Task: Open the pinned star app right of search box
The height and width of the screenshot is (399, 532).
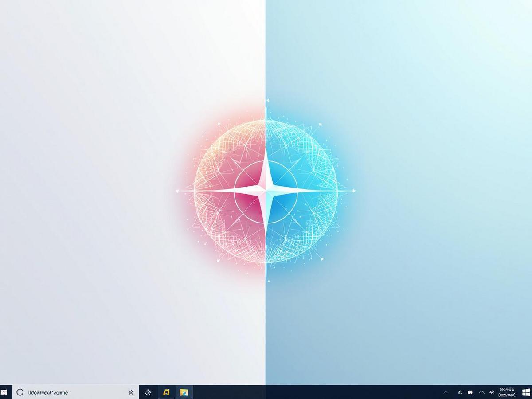Action: pyautogui.click(x=148, y=392)
